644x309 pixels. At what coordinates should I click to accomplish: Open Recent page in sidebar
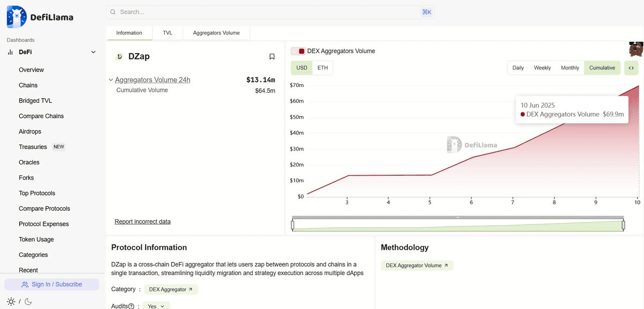[28, 270]
